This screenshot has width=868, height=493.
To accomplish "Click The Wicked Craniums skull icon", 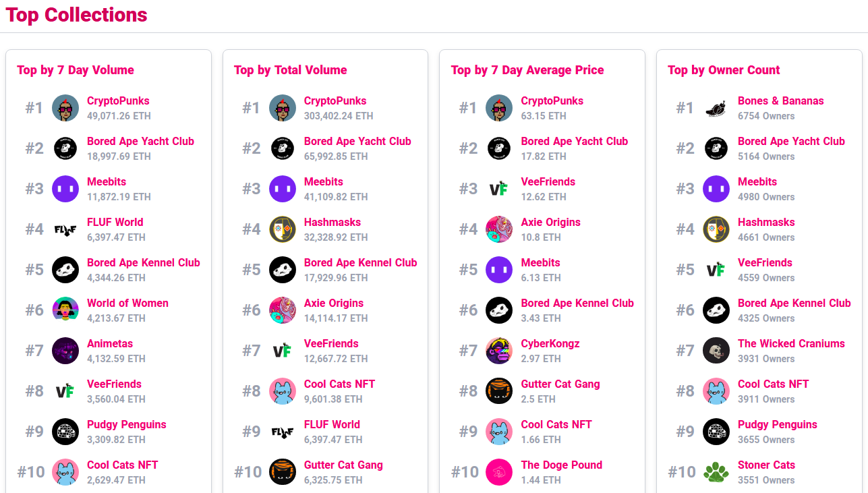I will (716, 351).
